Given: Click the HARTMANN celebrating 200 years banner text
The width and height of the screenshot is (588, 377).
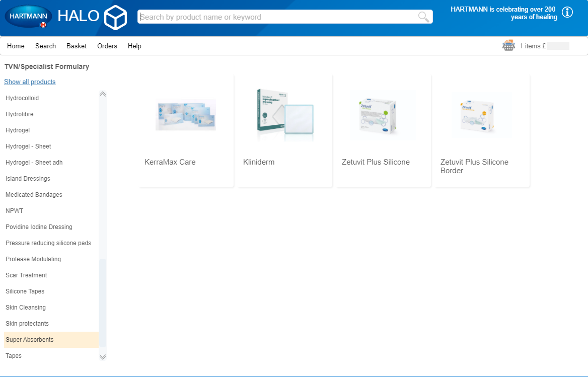Looking at the screenshot, I should (503, 13).
